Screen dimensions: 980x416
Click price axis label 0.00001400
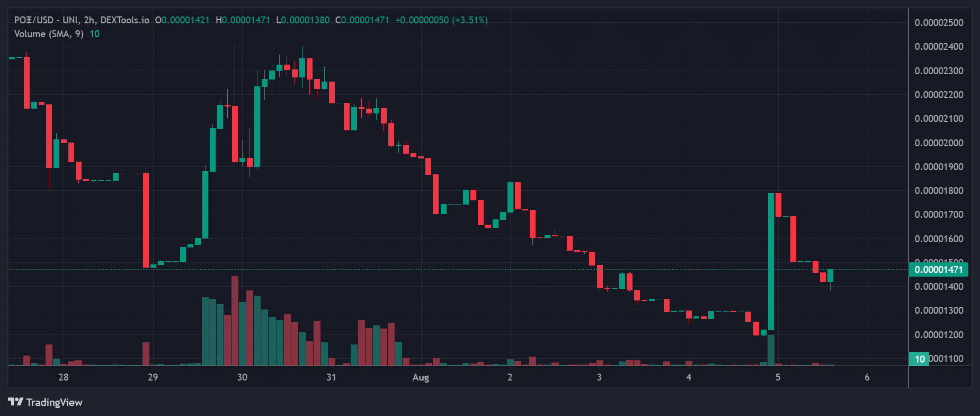coord(939,287)
